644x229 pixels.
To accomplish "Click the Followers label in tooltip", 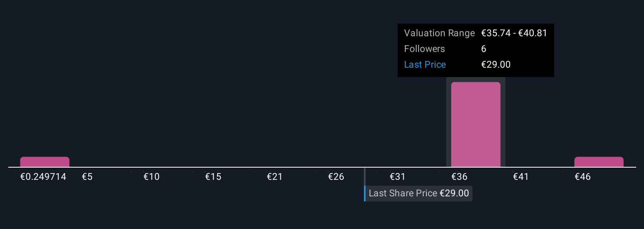I will (x=424, y=49).
